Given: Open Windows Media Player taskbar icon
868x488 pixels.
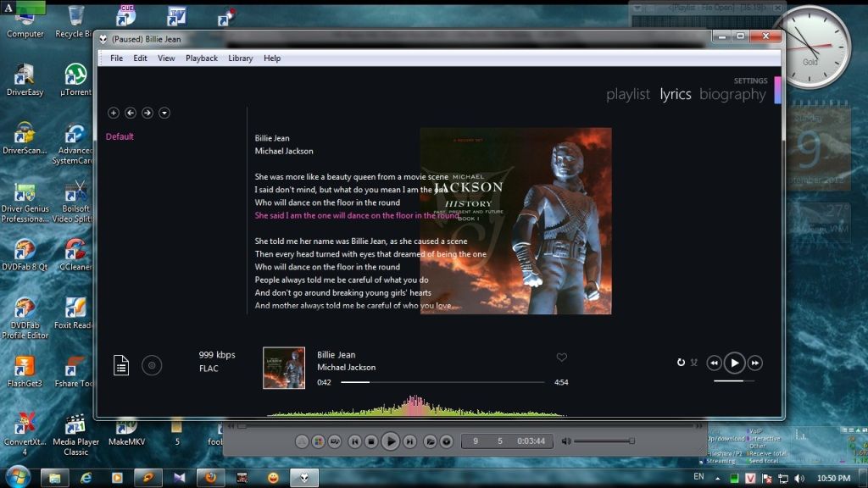Looking at the screenshot, I should pos(117,478).
